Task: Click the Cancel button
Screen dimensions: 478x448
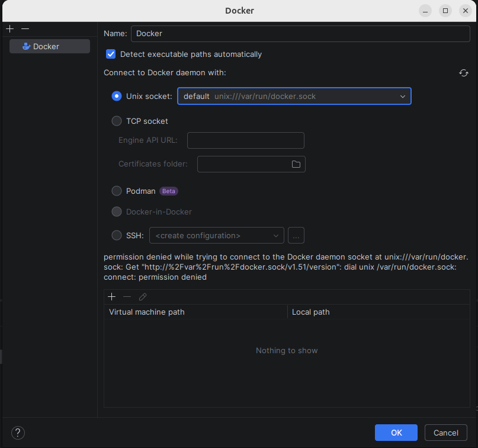Action: coord(445,433)
